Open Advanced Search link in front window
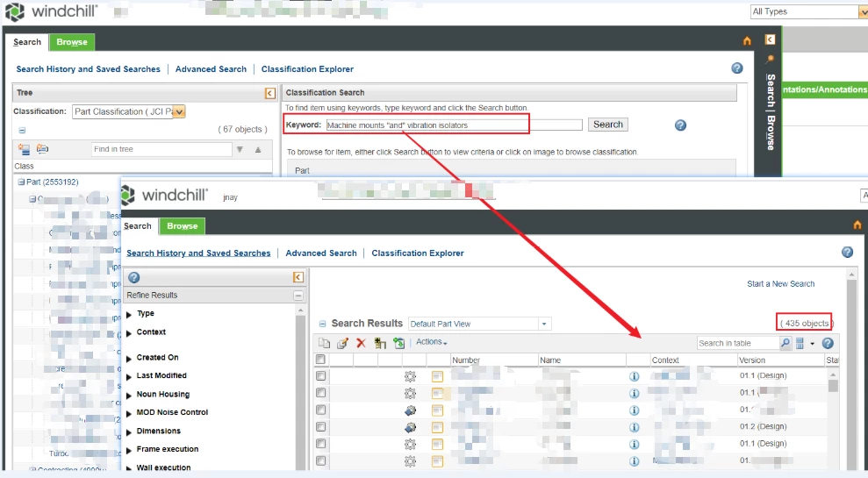 coord(321,253)
